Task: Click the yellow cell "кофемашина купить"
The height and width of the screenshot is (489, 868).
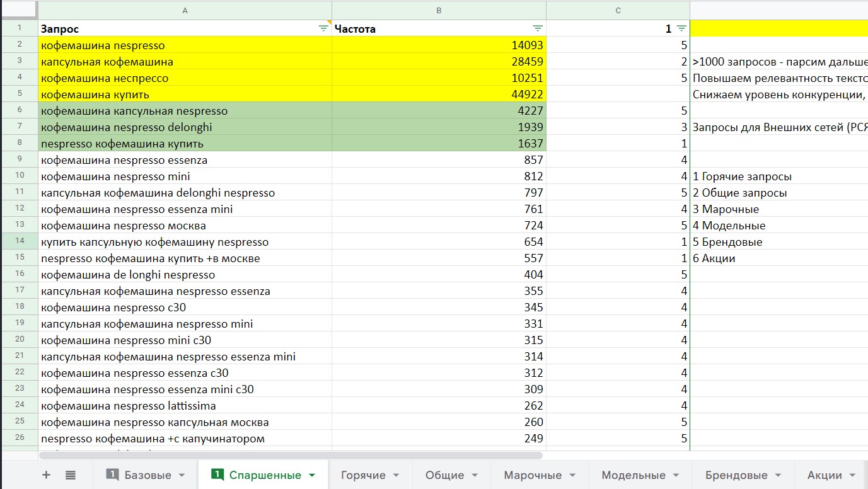Action: [x=185, y=95]
